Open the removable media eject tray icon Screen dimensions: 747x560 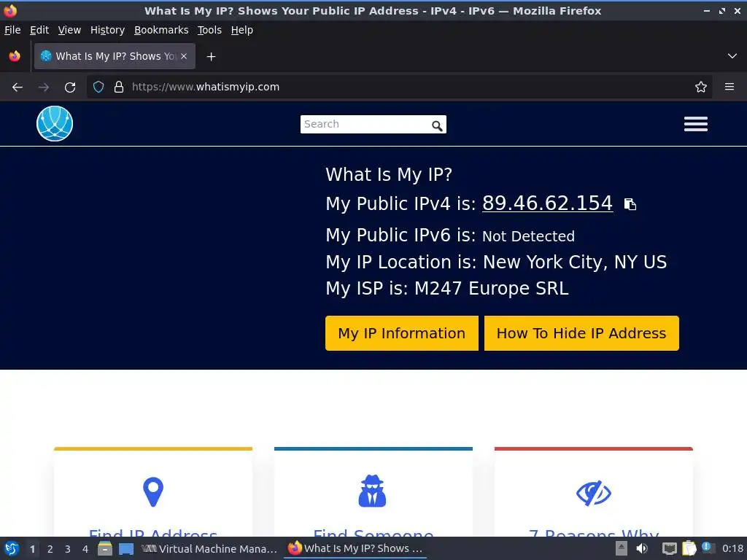[621, 548]
